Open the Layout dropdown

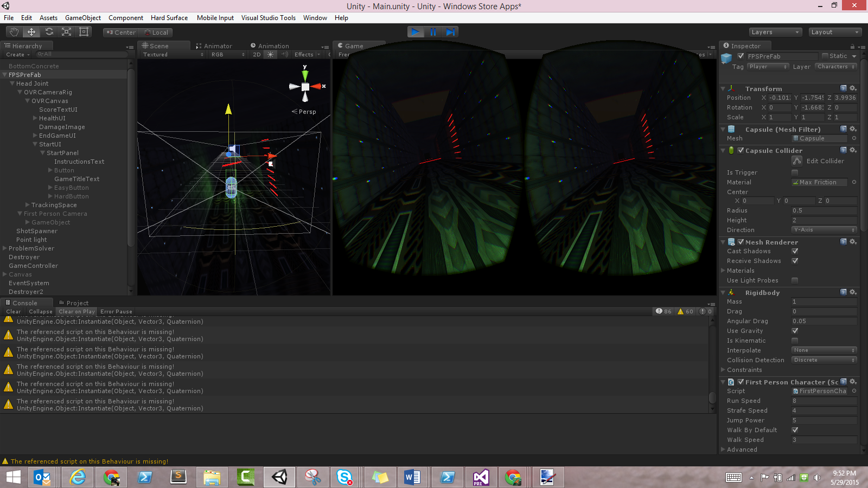click(834, 32)
